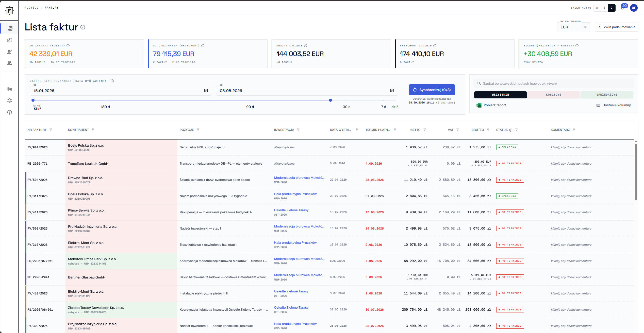Go to FlowBud breadcrumb

[x=31, y=8]
